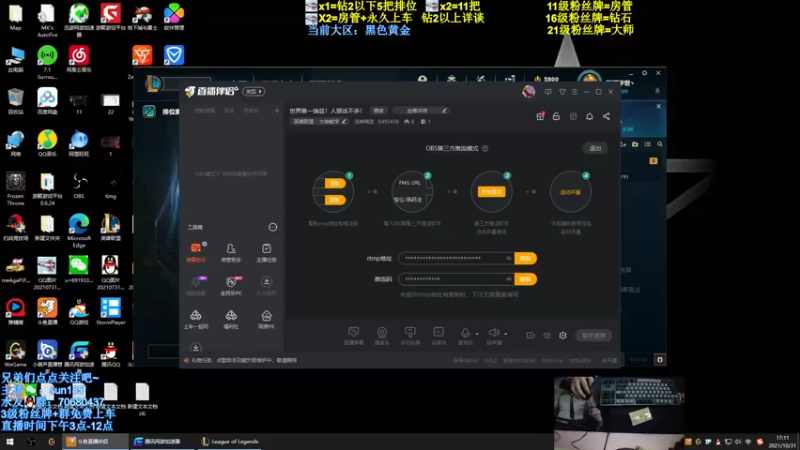Open the notification bell
Screen dimensions: 800x450
click(x=589, y=116)
